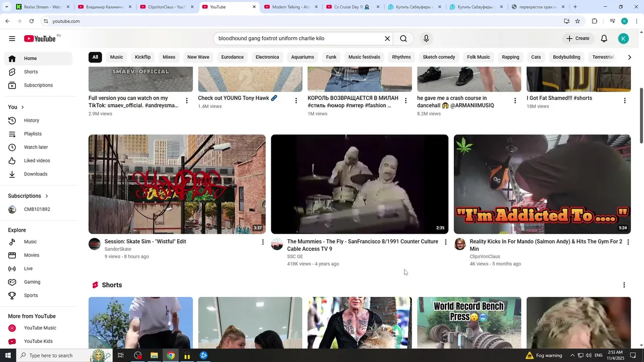Open ClipsVonClaus channel avatar
This screenshot has width=644, height=362.
pos(460,244)
